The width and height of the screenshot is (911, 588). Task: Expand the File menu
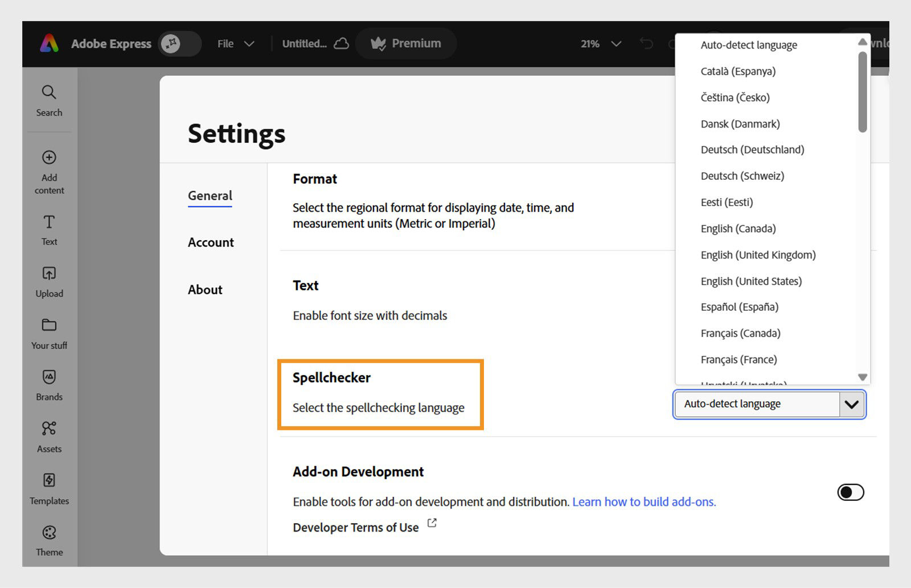click(x=235, y=43)
